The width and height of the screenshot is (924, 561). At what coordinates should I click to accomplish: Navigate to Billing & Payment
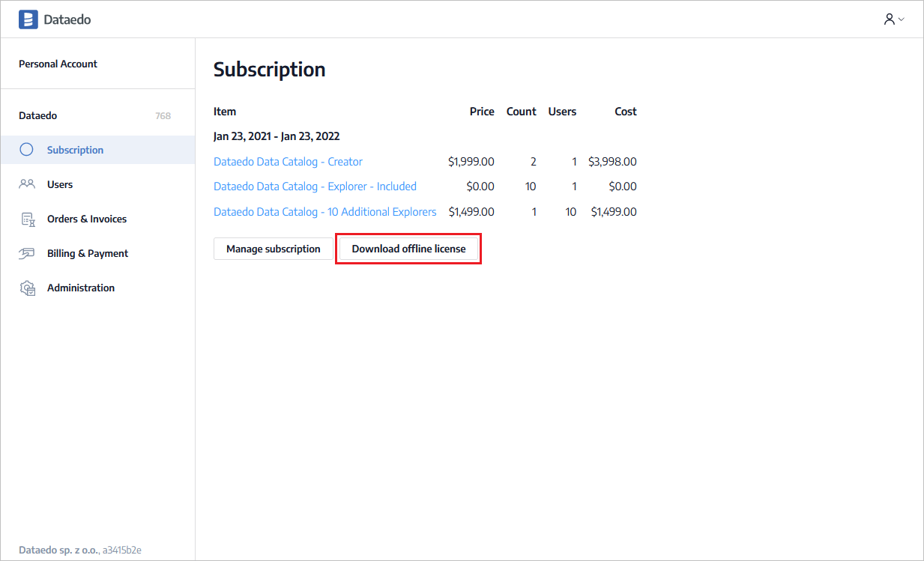pyautogui.click(x=88, y=253)
